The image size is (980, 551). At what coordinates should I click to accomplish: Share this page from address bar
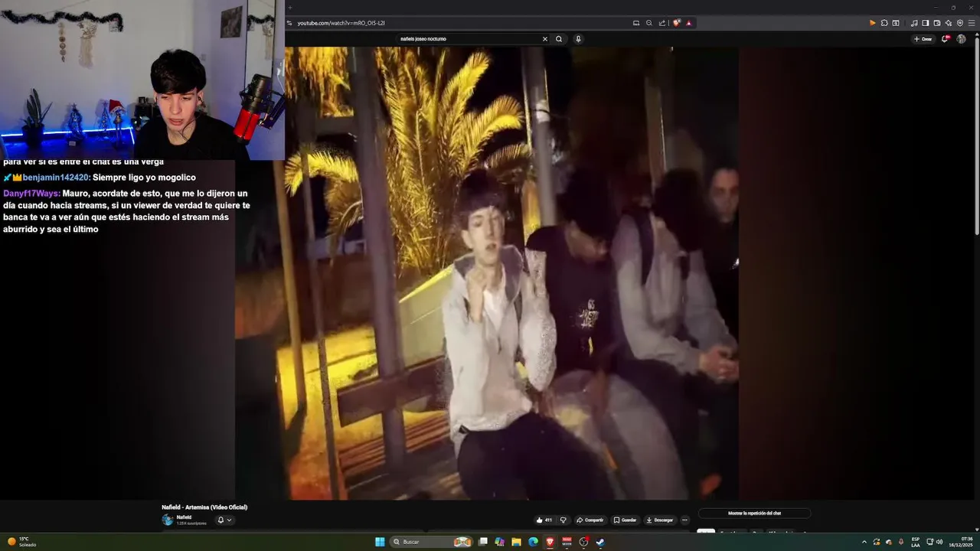click(662, 23)
